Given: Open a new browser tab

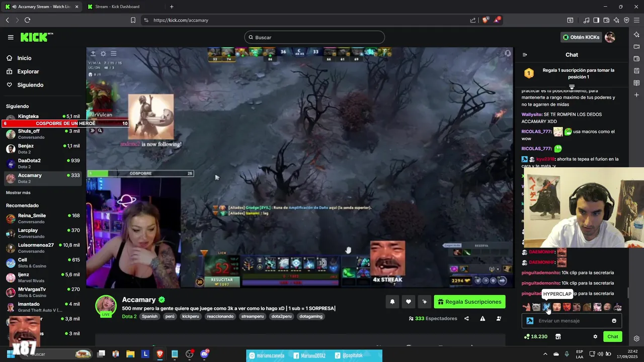Looking at the screenshot, I should [x=172, y=7].
